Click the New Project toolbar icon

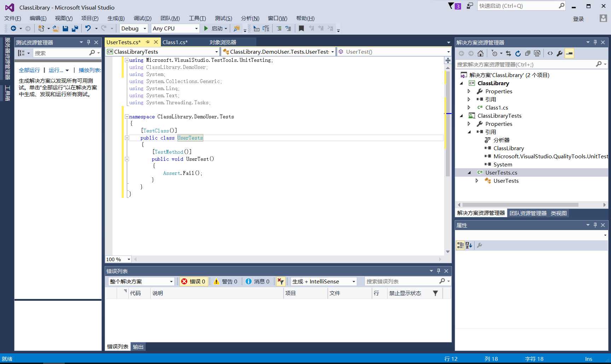point(41,28)
